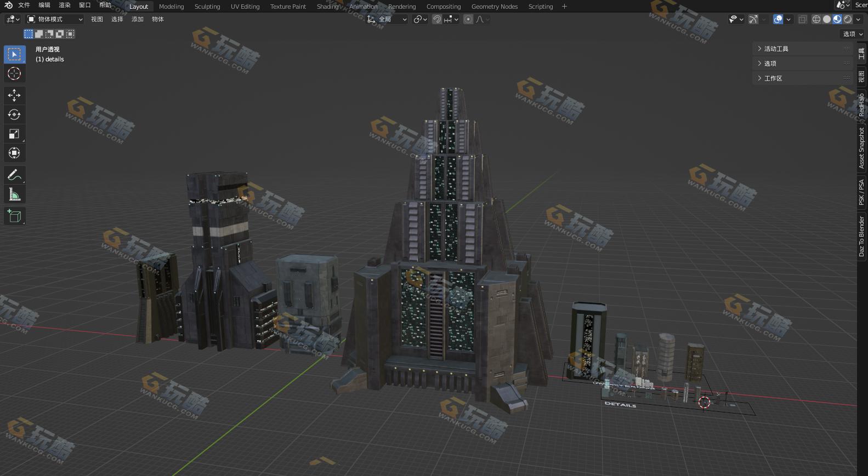Screen dimensions: 868x476
Task: Switch to rendered viewport shading
Action: pos(848,19)
